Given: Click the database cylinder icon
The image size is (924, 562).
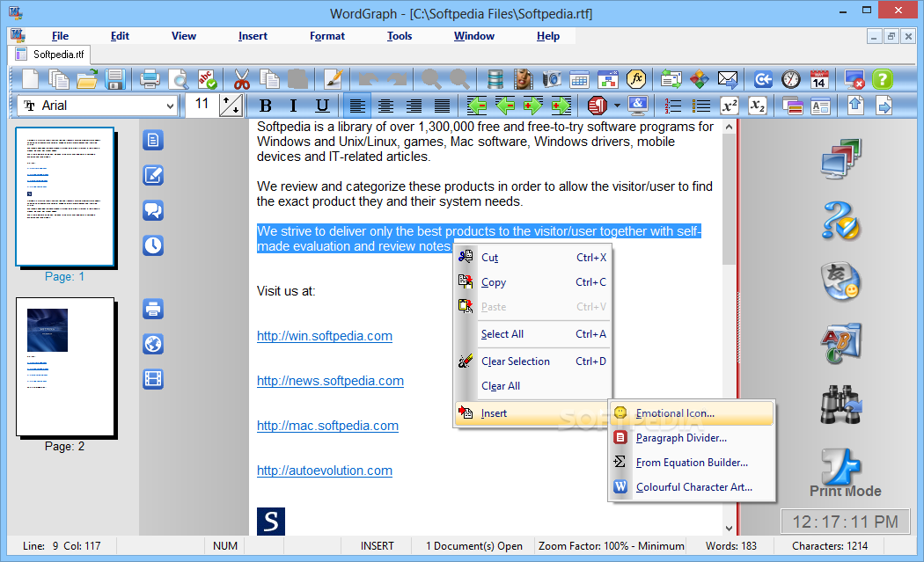Looking at the screenshot, I should pos(495,79).
